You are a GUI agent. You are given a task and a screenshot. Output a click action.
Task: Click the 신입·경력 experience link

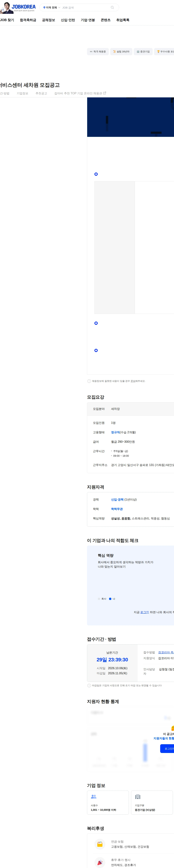click(117, 500)
